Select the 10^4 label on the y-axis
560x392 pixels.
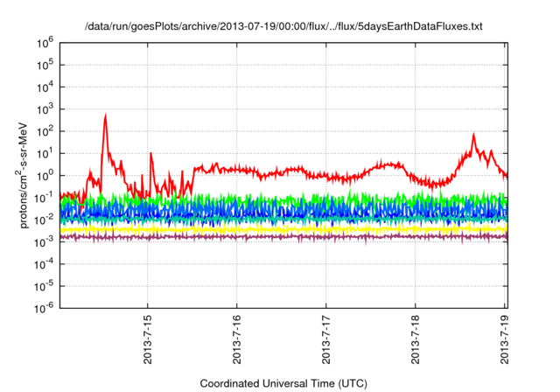[x=45, y=87]
